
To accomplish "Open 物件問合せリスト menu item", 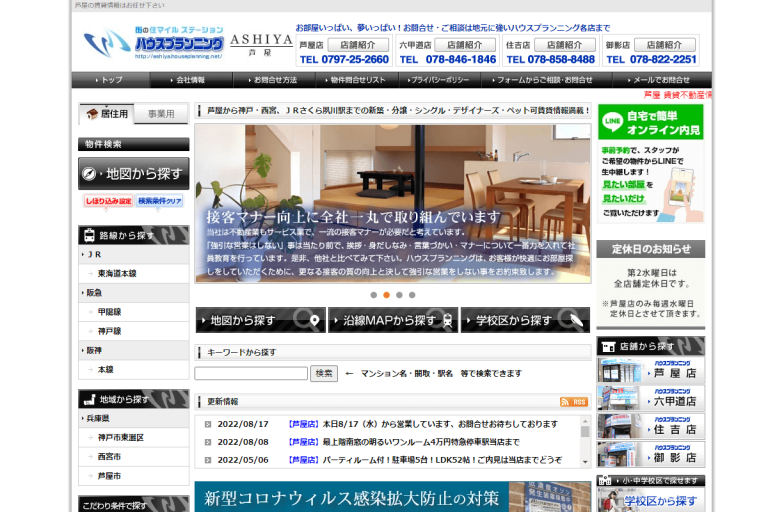I will 357,80.
